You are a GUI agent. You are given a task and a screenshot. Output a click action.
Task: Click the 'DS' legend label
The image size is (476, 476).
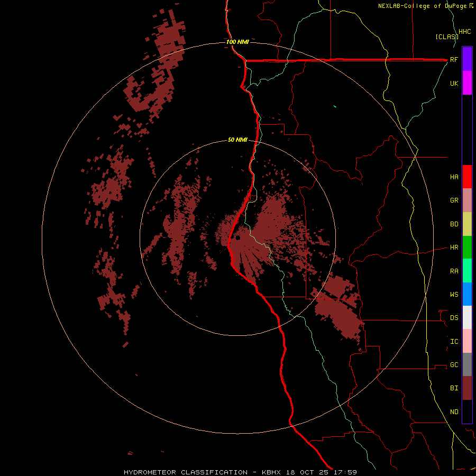coord(454,318)
